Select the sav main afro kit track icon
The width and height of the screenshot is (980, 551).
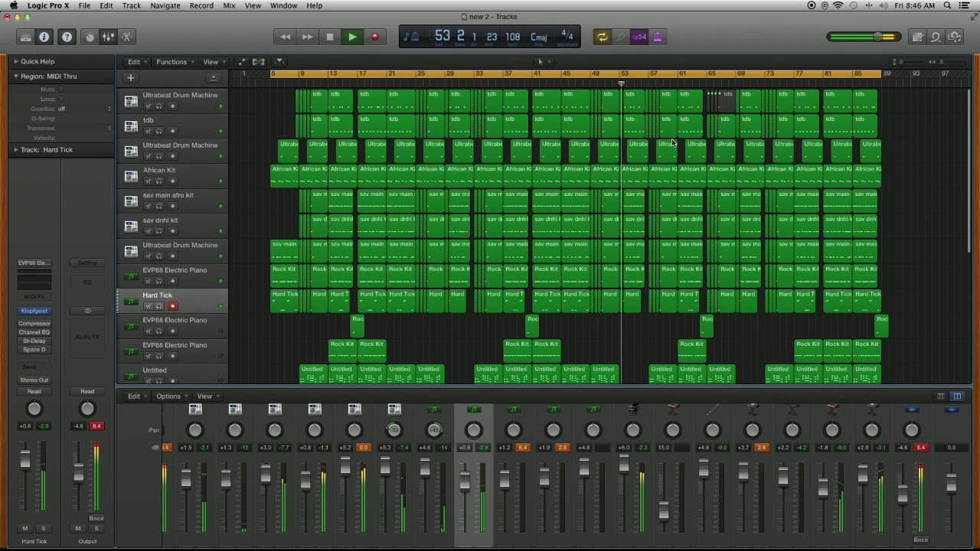click(131, 201)
